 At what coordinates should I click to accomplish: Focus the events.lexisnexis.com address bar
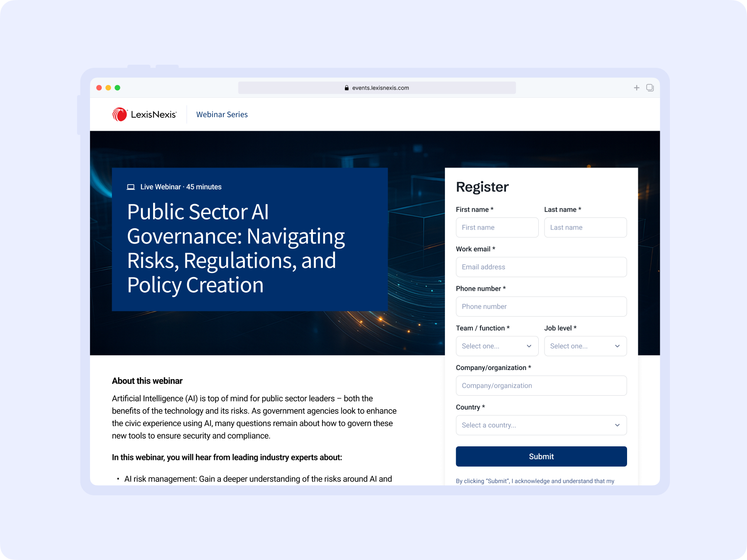coord(377,88)
